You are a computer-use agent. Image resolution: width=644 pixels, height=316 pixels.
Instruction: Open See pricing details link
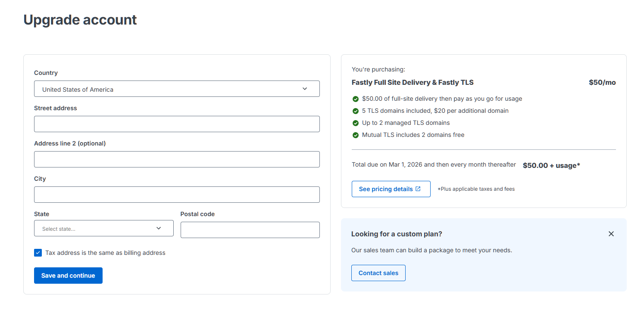386,189
